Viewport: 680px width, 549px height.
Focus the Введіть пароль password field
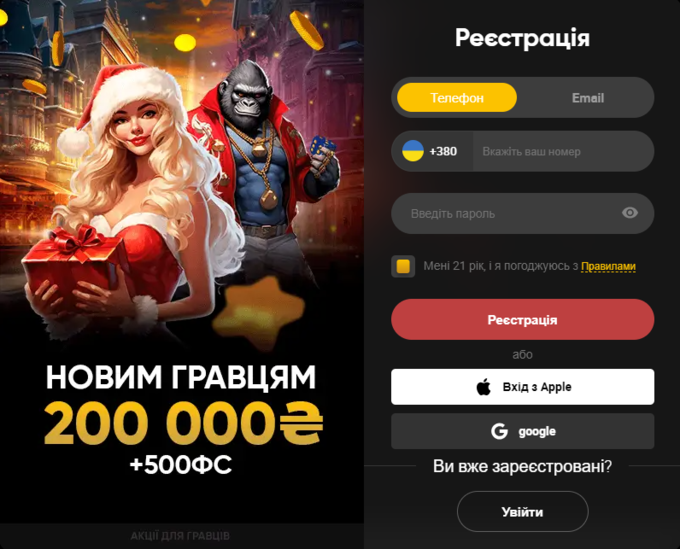coord(523,213)
